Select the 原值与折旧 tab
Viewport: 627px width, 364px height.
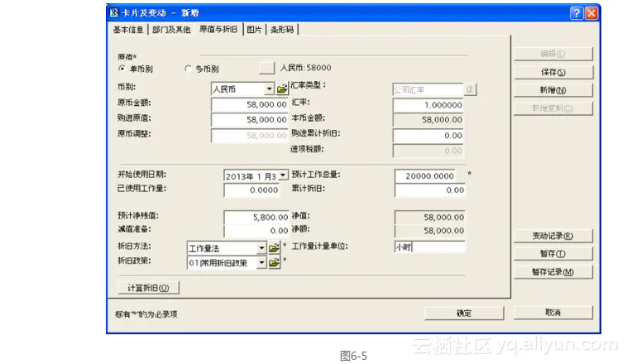[x=218, y=29]
